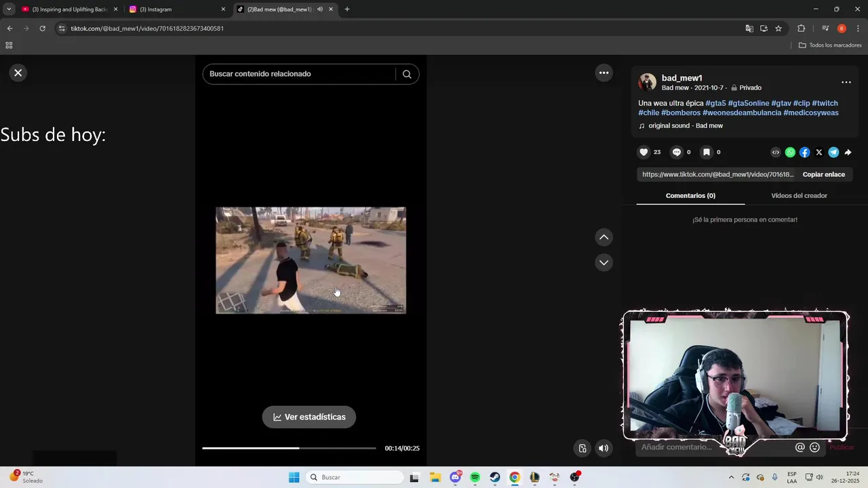Mute the TikTok tab audio indicator
The height and width of the screenshot is (488, 868).
pos(320,9)
